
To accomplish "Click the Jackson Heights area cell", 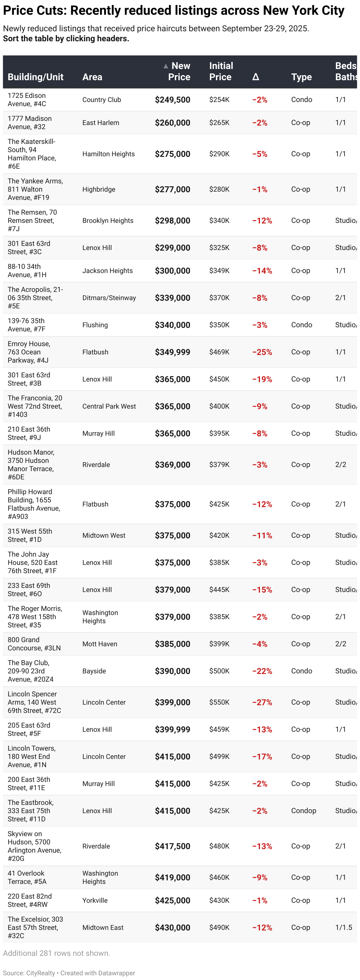I will pos(107,271).
